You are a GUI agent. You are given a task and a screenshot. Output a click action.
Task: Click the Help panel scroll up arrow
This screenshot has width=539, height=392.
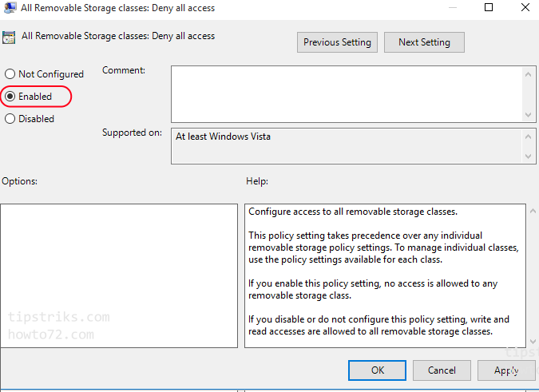pyautogui.click(x=533, y=211)
